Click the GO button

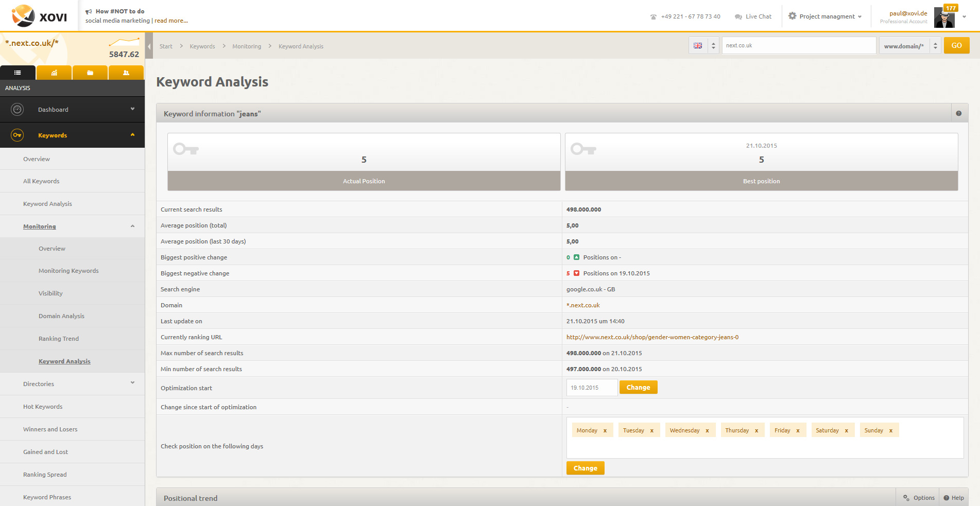click(x=956, y=45)
